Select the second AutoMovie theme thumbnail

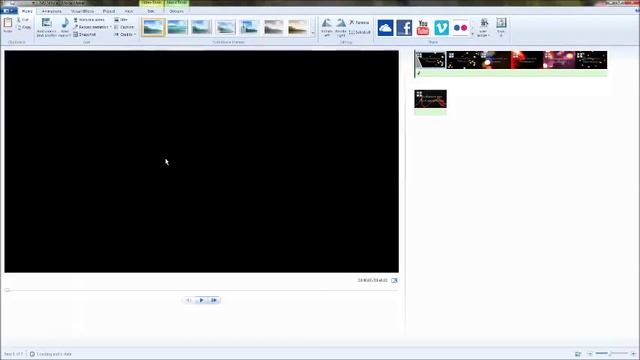[177, 27]
